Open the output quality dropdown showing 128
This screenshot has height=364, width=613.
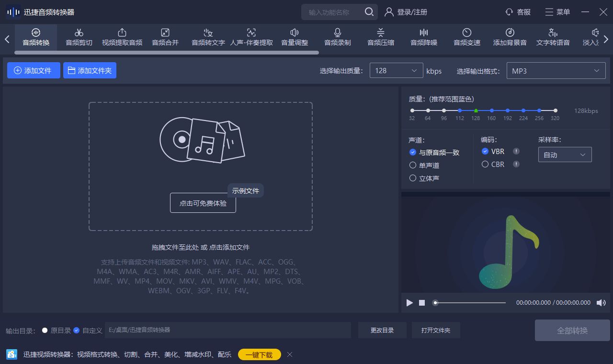396,70
